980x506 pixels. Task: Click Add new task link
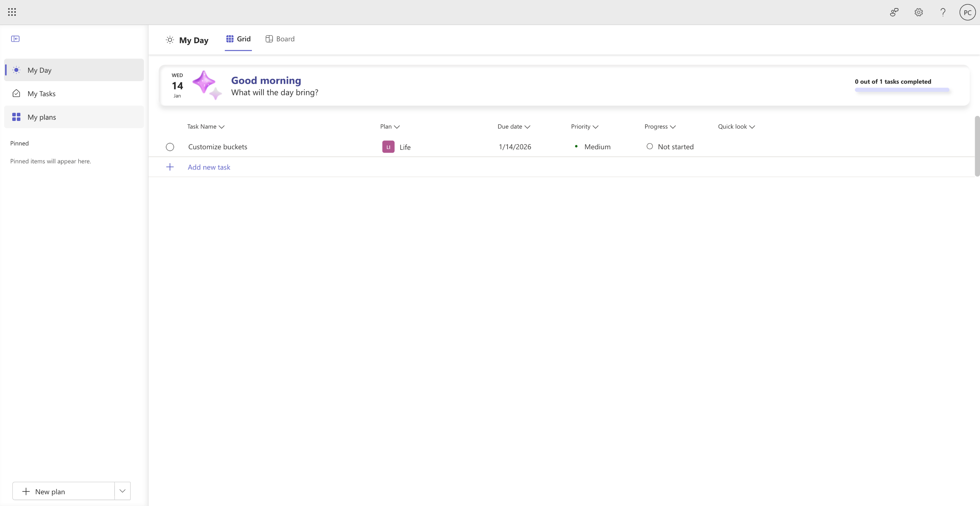pyautogui.click(x=209, y=167)
